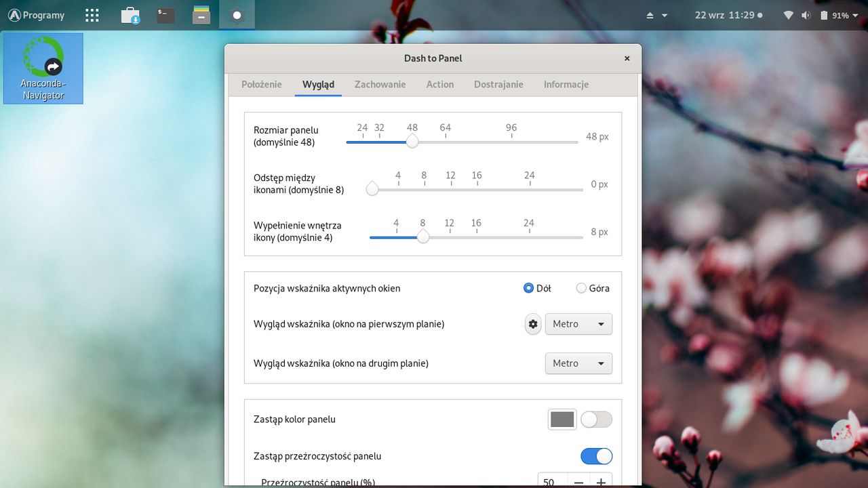Click the running extensions app icon in panel

click(237, 15)
